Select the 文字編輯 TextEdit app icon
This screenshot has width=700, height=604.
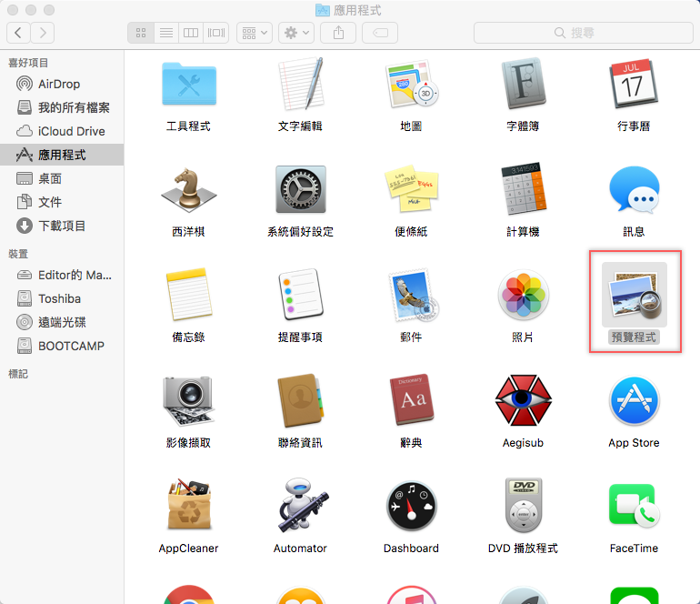300,84
